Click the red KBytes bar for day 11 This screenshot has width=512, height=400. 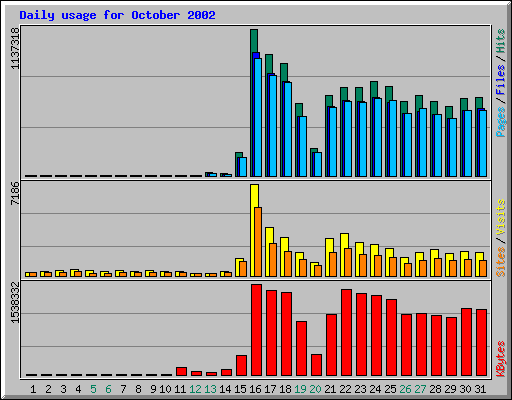(181, 372)
